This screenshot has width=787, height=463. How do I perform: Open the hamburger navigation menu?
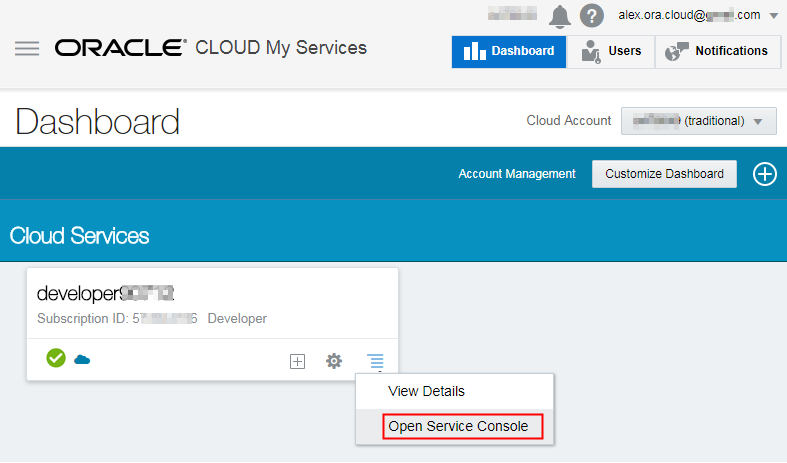[27, 48]
